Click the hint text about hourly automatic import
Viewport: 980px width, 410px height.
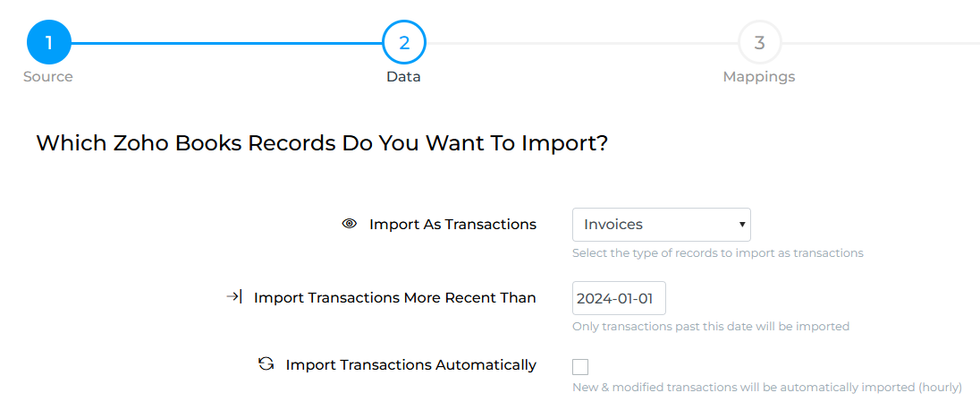pos(767,388)
